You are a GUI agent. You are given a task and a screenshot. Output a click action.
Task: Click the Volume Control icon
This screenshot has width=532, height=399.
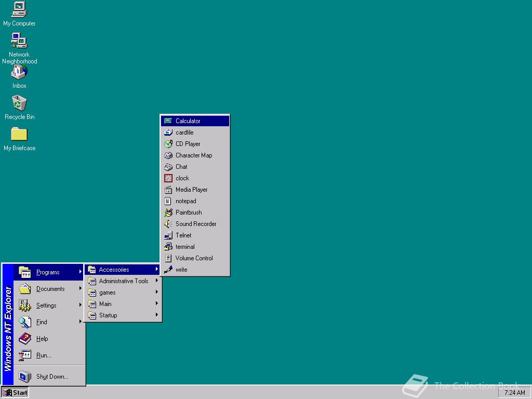(168, 258)
